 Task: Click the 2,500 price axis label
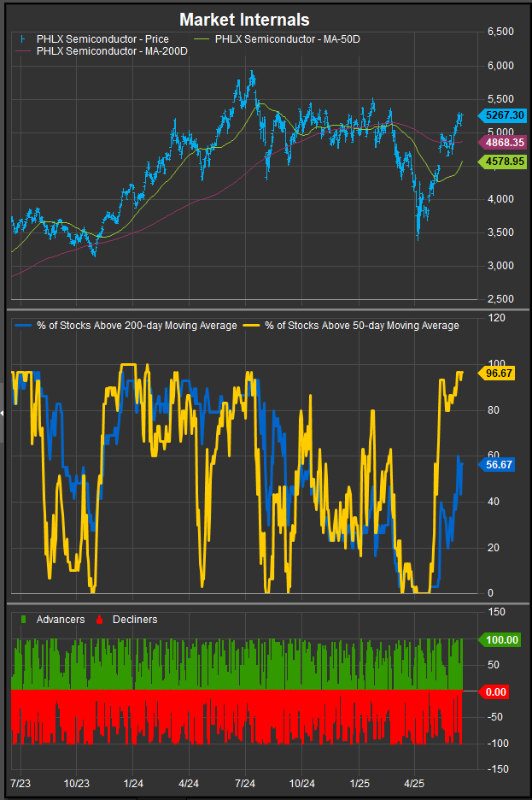point(500,299)
